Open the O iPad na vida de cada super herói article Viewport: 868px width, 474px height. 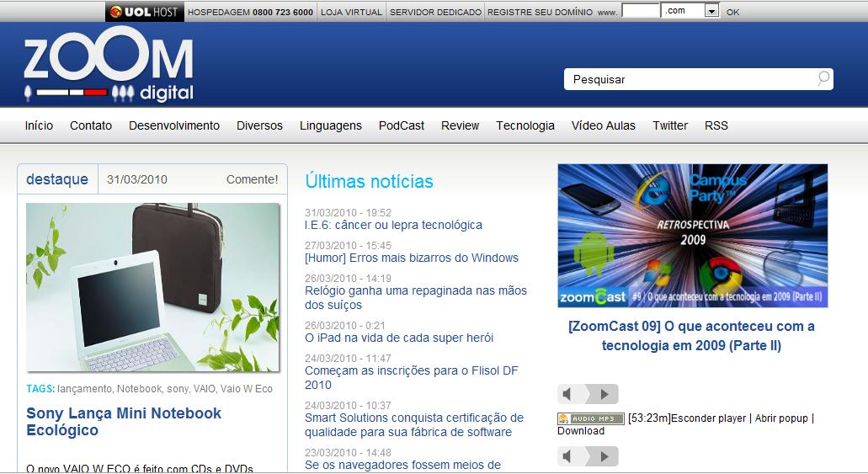pos(398,338)
